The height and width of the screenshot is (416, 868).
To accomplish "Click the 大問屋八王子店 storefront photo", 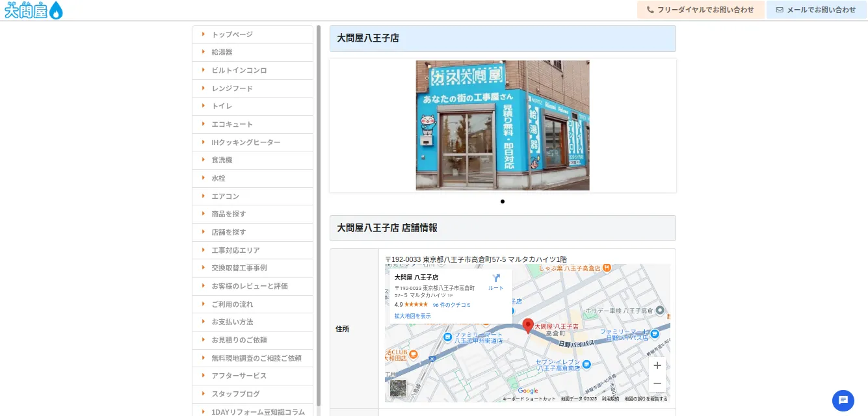I will (503, 125).
